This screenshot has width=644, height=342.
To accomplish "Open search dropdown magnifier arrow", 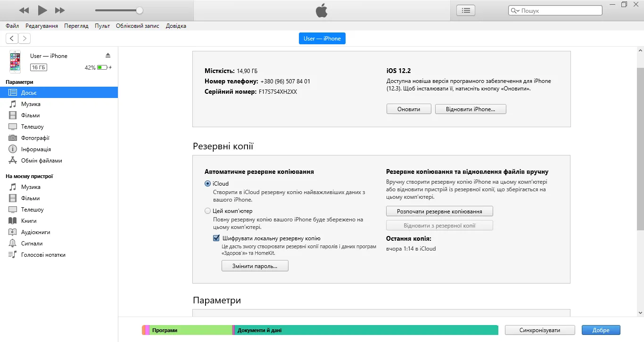I will [515, 11].
